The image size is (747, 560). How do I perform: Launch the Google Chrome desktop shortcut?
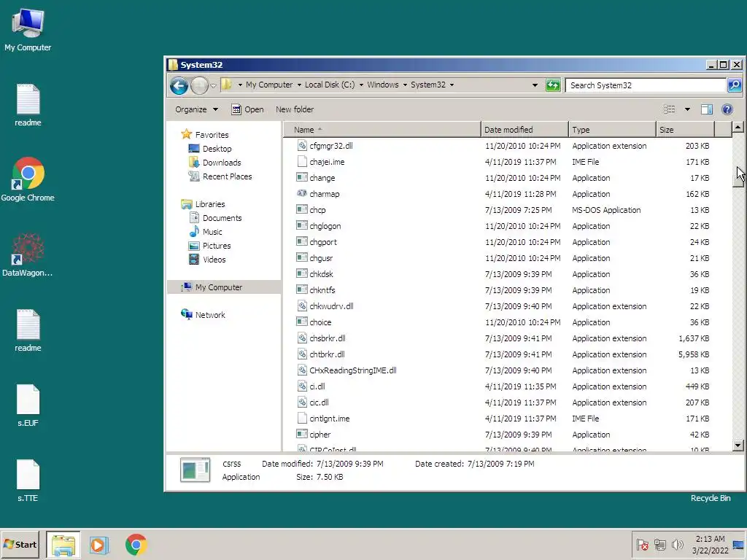(28, 179)
